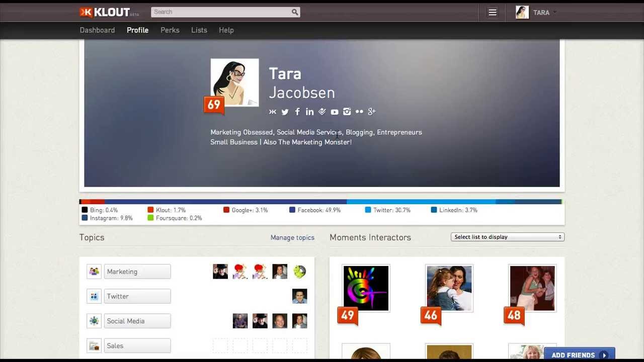The image size is (644, 362).
Task: Open Tara's YouTube profile icon
Action: [335, 112]
